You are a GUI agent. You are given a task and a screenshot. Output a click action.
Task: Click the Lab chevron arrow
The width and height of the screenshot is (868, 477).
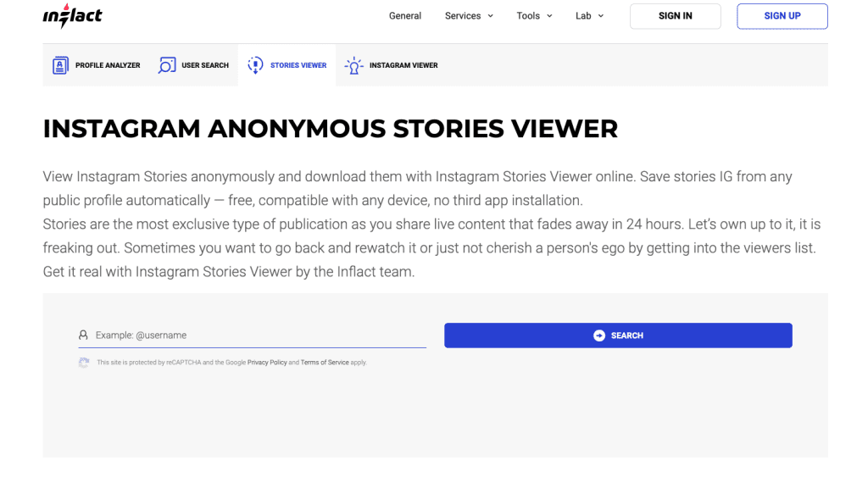[x=601, y=16]
